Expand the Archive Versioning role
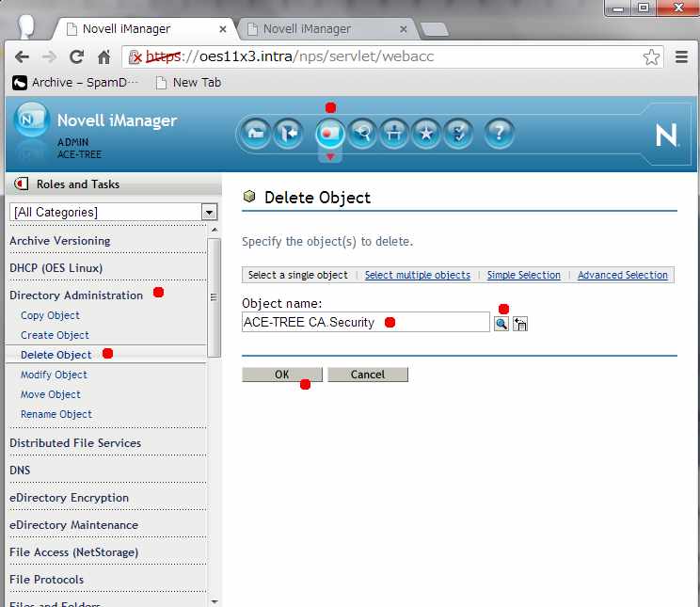 60,241
